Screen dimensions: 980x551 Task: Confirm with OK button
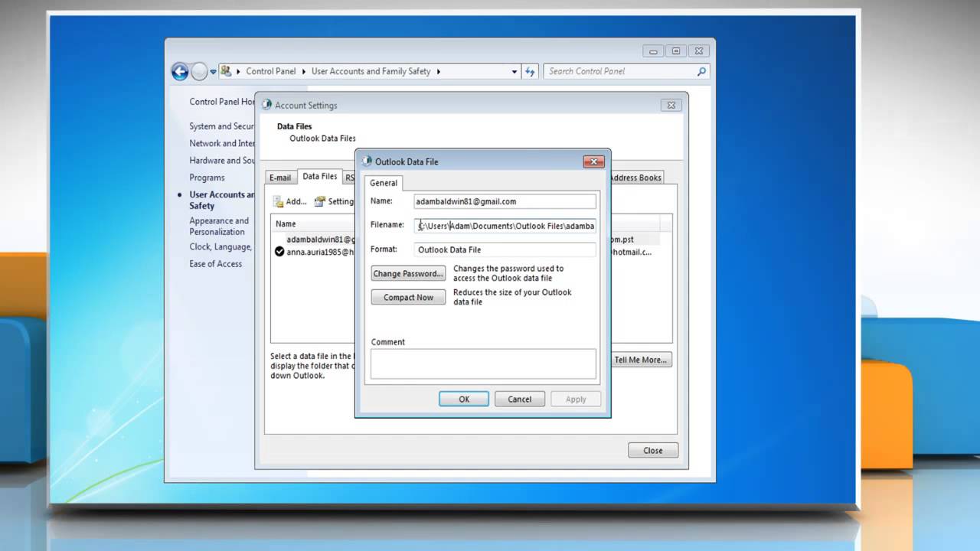pos(464,399)
